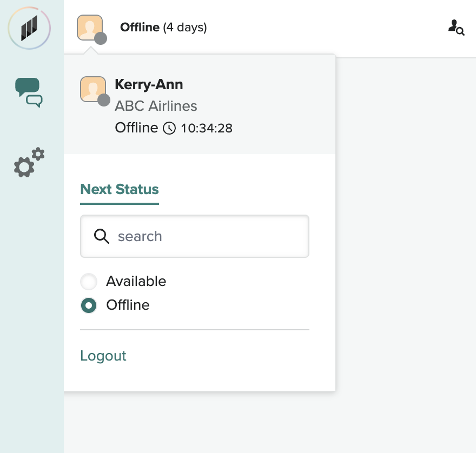Click the Offline label option text
Screen dimensions: 476x453
128,305
